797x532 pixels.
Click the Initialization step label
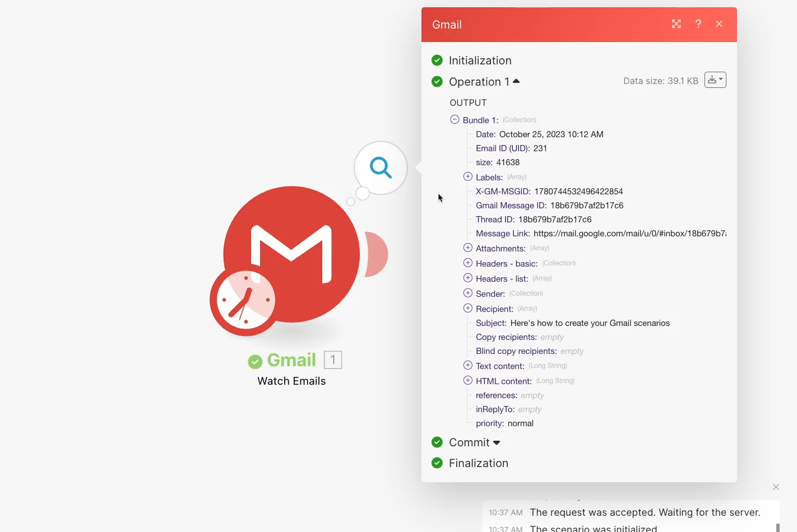(480, 60)
